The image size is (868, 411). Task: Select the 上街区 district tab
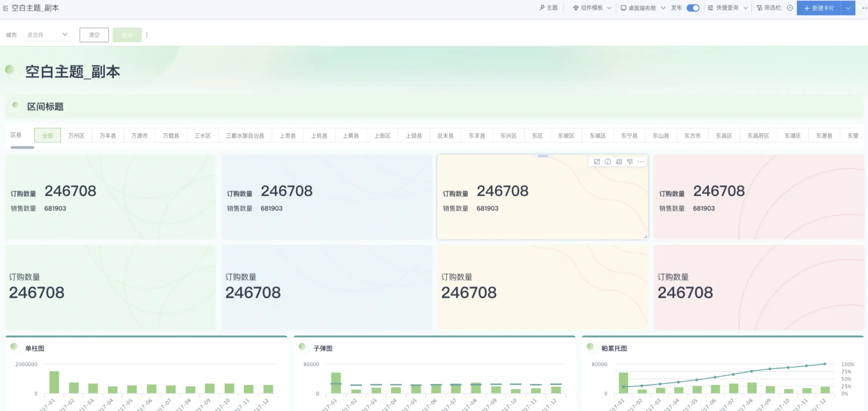coord(382,135)
